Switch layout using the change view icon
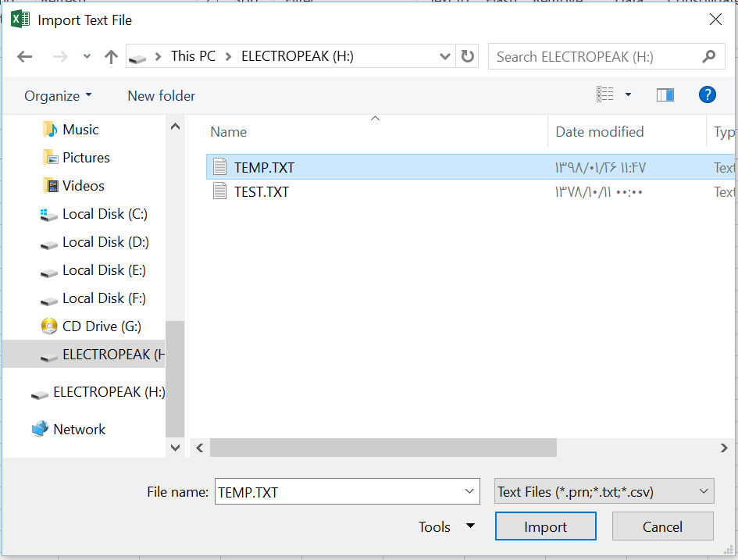 pos(605,94)
